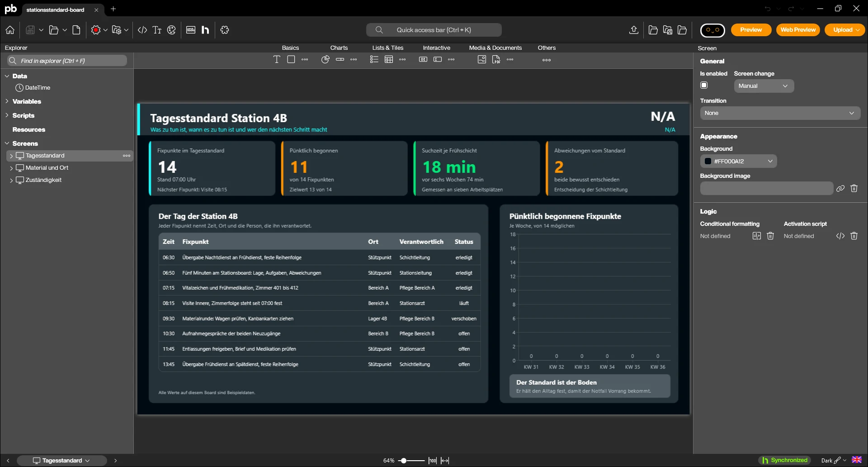This screenshot has height=467, width=868.
Task: Go to the previous screen arrow
Action: pyautogui.click(x=8, y=461)
